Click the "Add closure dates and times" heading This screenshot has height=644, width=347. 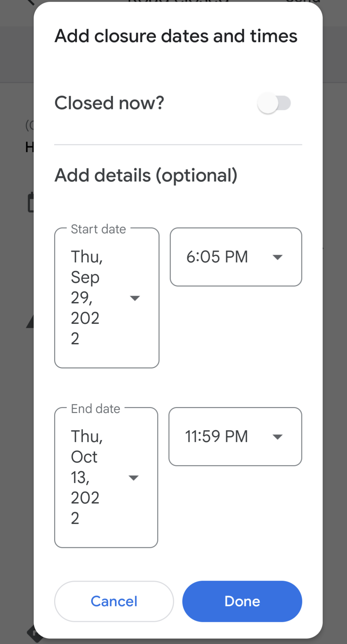pos(176,36)
